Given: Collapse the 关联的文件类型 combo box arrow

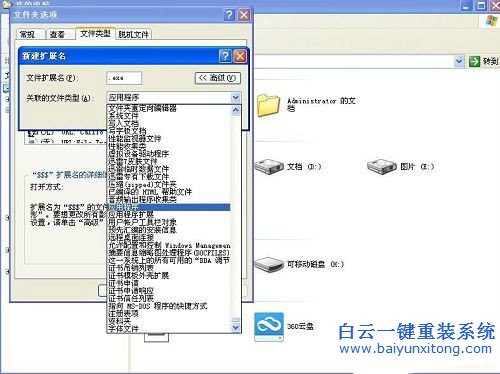Looking at the screenshot, I should 235,97.
